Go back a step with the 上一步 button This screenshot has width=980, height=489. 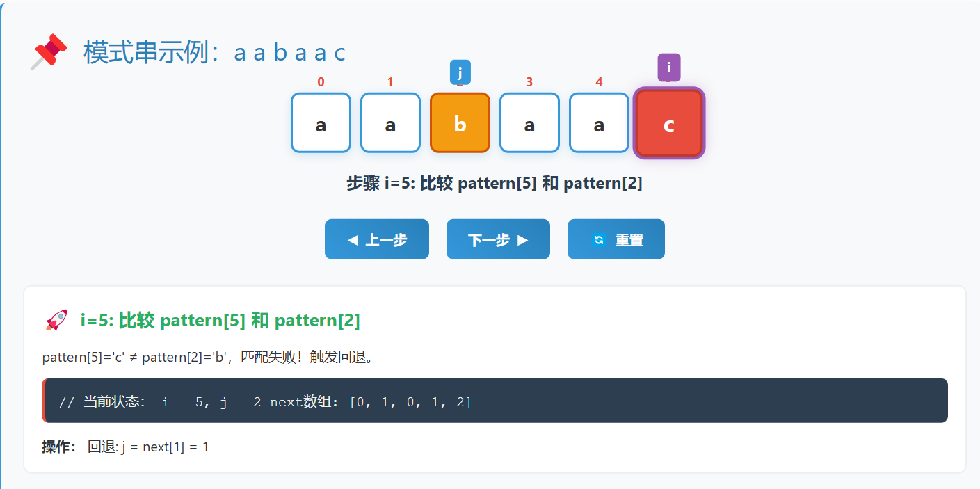[x=376, y=239]
